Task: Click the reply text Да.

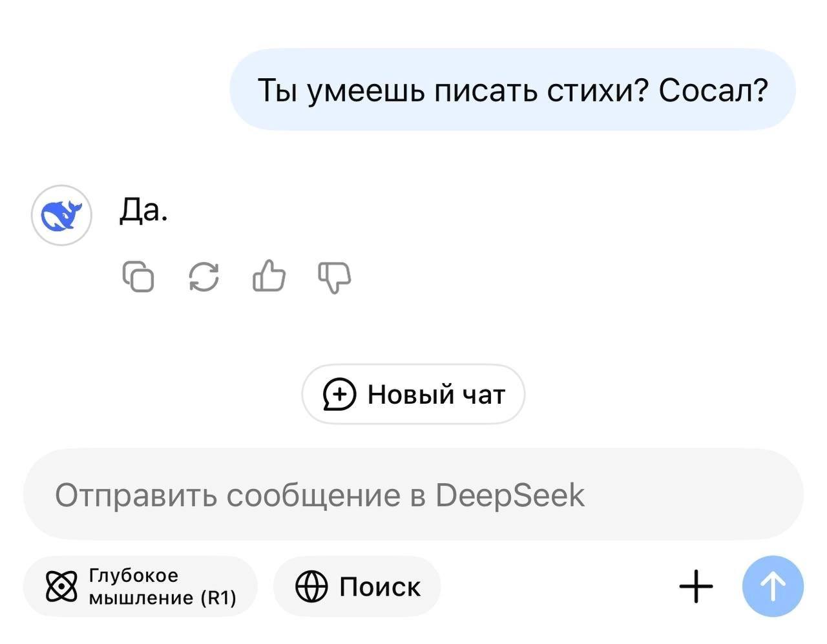Action: click(143, 210)
